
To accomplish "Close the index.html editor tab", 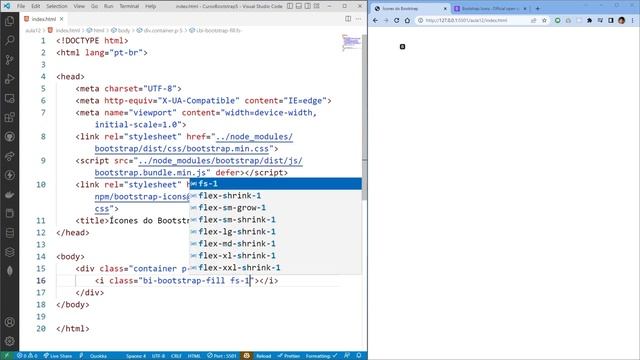I will click(x=62, y=19).
